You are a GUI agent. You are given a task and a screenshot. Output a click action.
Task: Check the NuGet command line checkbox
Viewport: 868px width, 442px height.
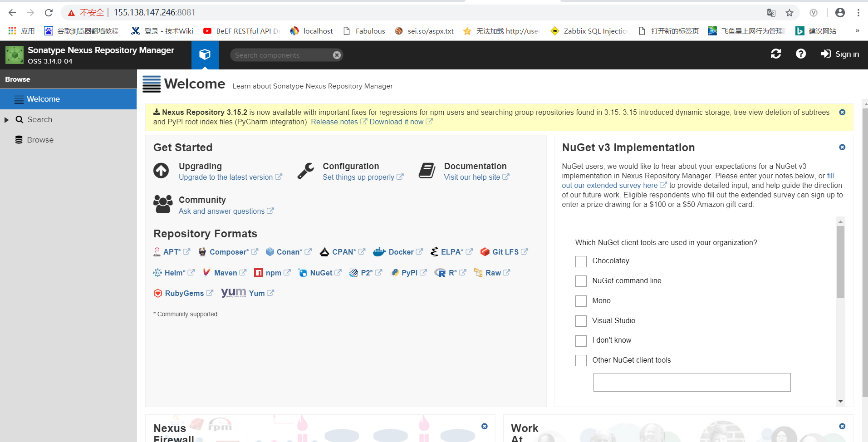[581, 281]
